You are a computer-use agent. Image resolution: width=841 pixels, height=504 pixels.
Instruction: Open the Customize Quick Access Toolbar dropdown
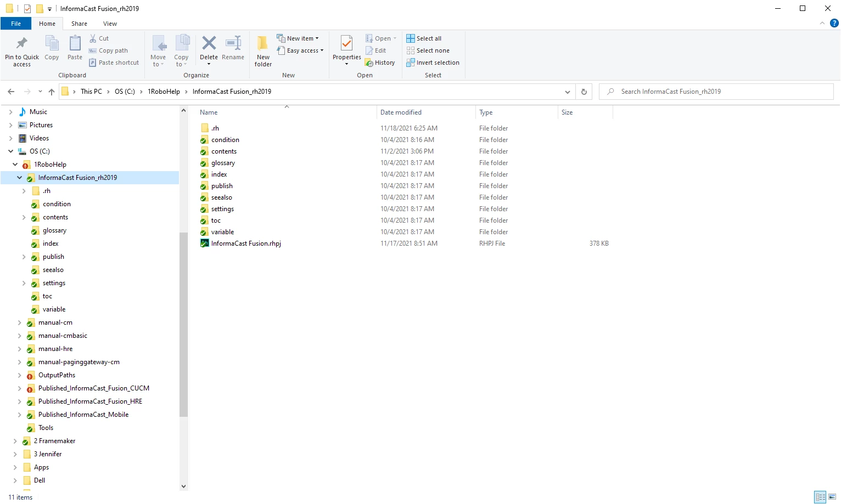click(49, 9)
